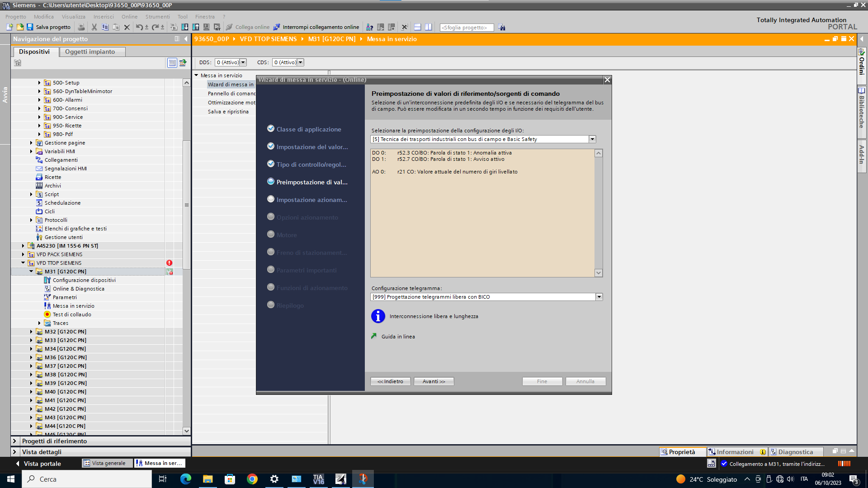Open the Proprietà inspector tab

682,452
